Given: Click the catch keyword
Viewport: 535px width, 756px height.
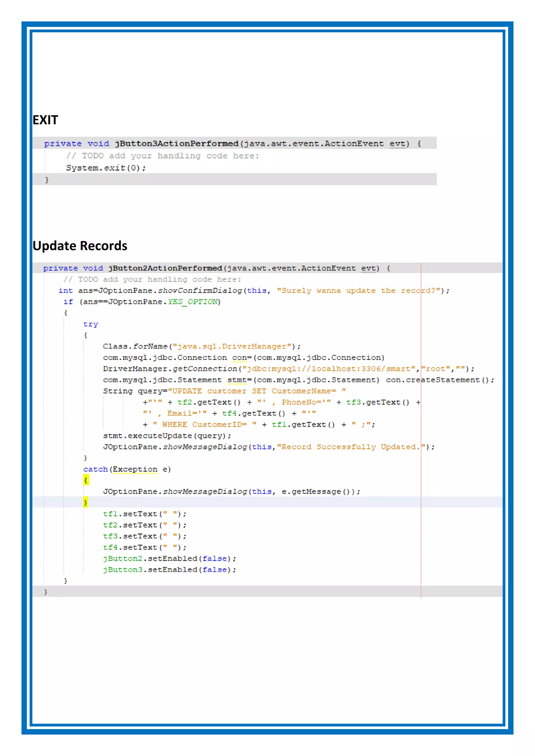Looking at the screenshot, I should (95, 469).
